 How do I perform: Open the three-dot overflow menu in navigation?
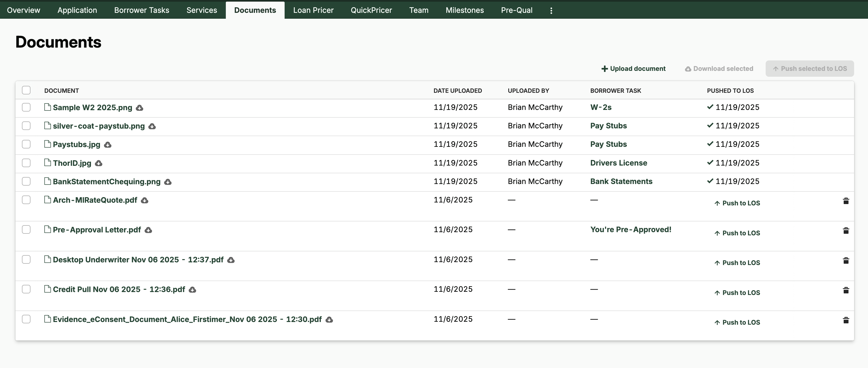(x=551, y=10)
